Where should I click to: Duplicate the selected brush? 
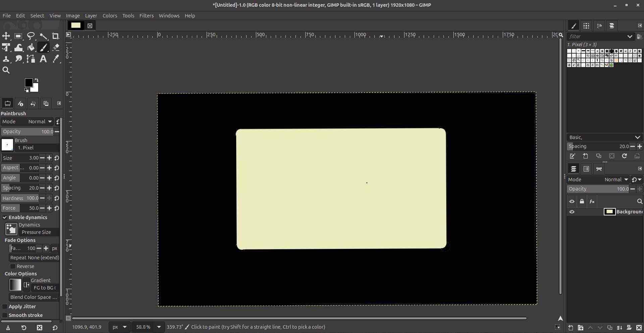pos(598,156)
